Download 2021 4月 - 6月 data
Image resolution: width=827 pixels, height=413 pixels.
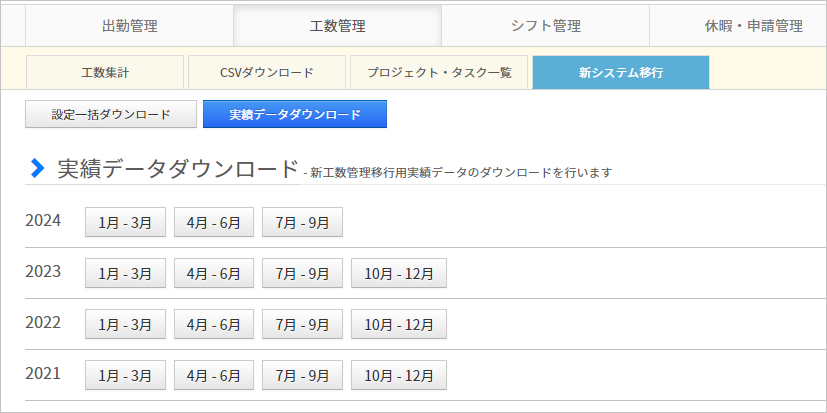(214, 375)
